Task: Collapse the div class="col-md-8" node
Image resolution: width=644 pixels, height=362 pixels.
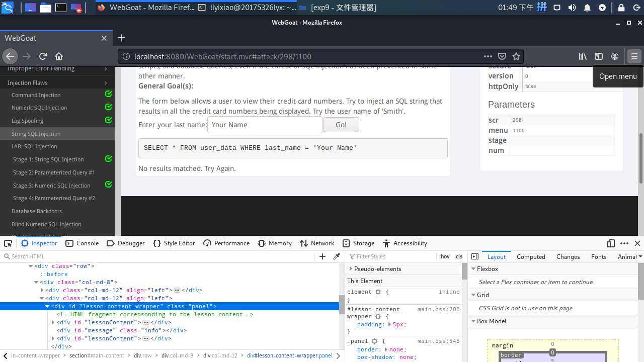Action: click(36, 282)
